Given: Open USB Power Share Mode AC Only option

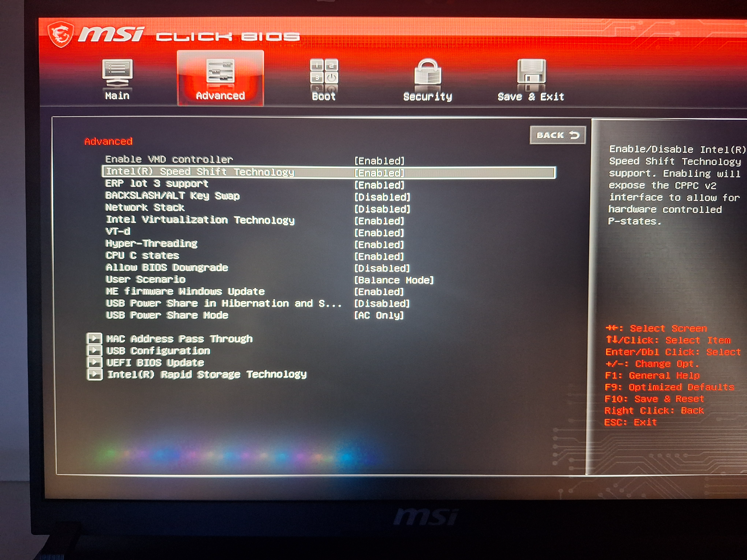Looking at the screenshot, I should [379, 315].
